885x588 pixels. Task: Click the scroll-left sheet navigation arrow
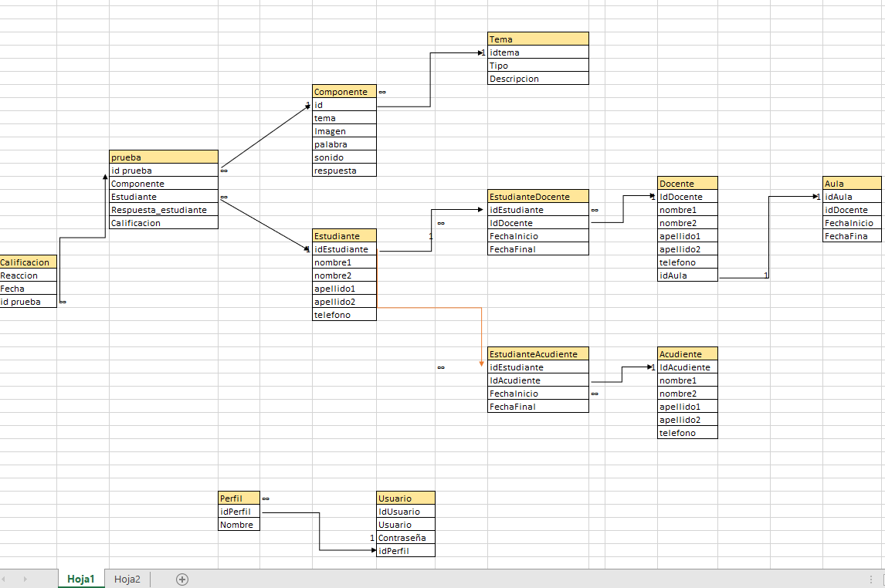pos(8,579)
